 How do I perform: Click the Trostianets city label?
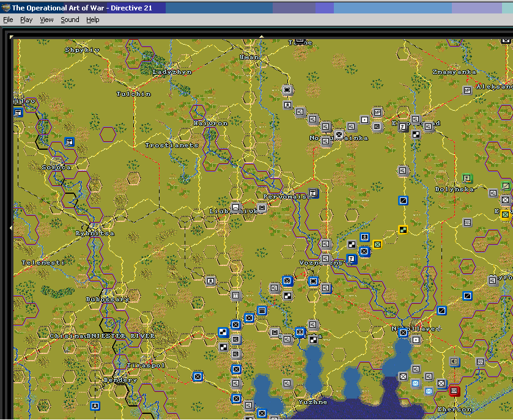(172, 146)
